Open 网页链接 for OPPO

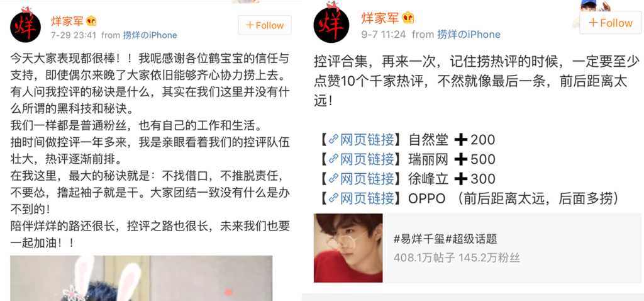367,198
